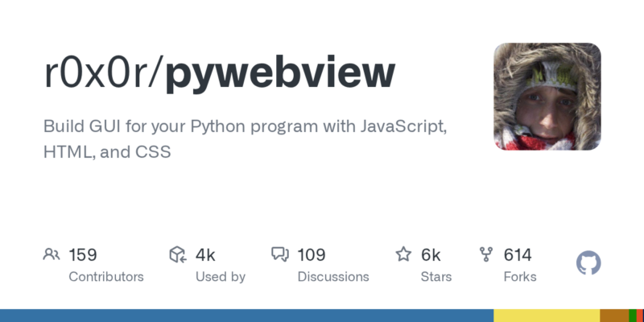Select the Contributors label
Image resolution: width=644 pixels, height=322 pixels.
point(106,277)
